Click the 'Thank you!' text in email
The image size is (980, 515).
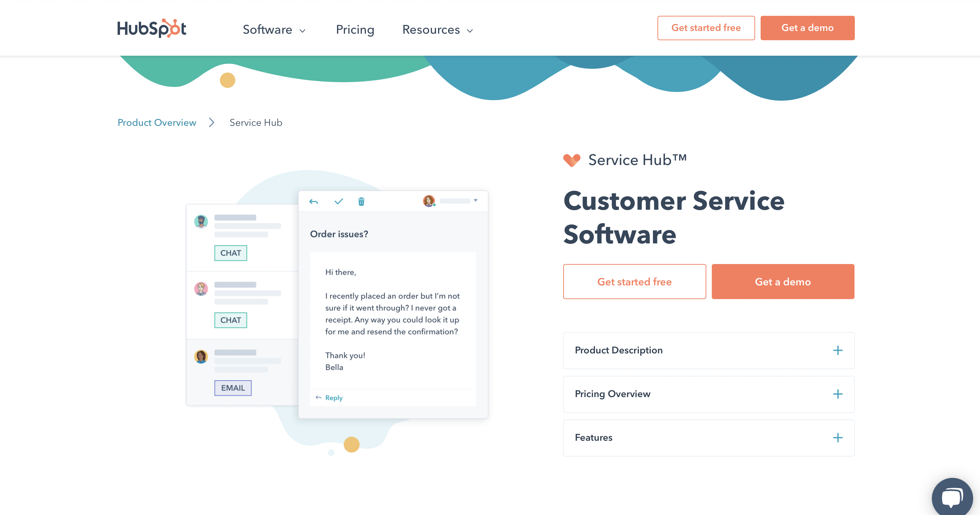(x=345, y=355)
